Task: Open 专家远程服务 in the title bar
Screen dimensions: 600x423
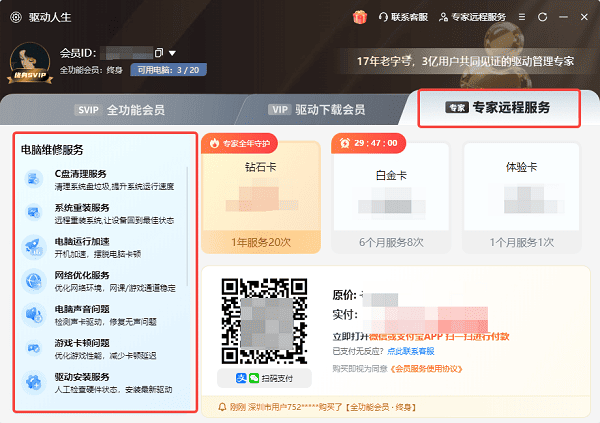Action: click(x=473, y=17)
